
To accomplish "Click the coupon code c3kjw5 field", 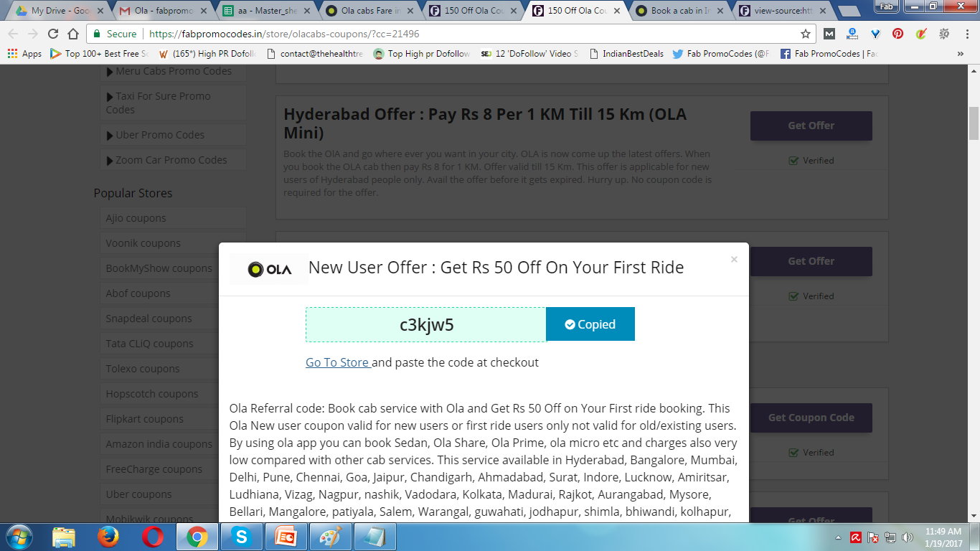I will point(426,324).
